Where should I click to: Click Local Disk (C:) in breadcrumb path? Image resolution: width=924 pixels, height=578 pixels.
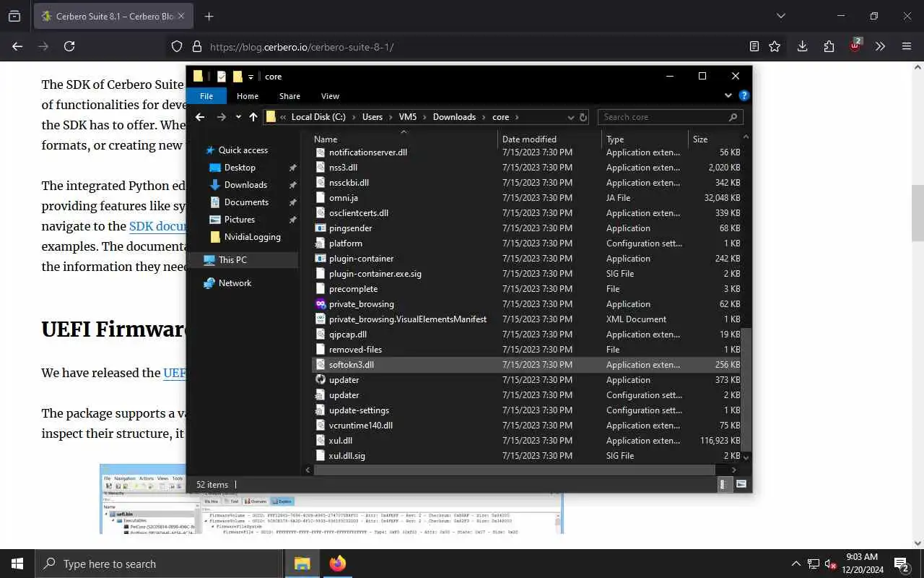318,117
